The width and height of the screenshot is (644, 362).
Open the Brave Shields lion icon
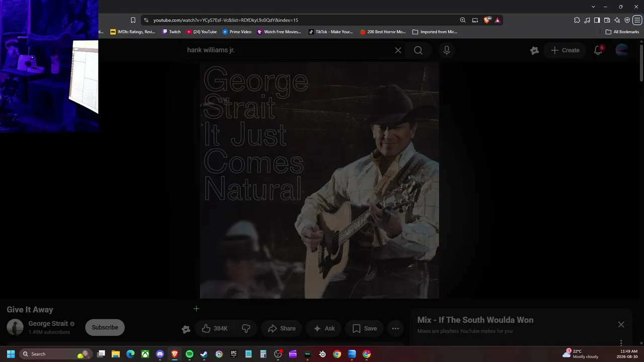pyautogui.click(x=487, y=20)
